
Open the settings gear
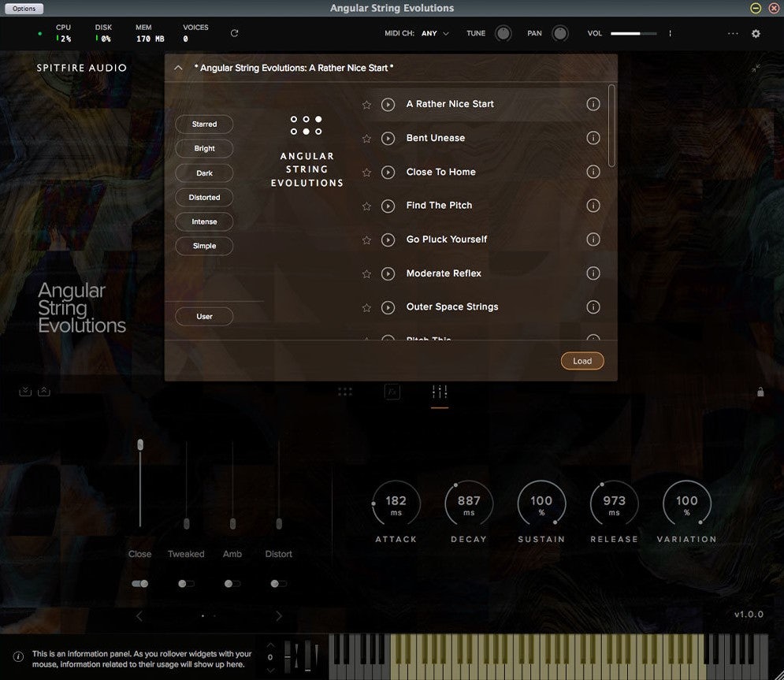coord(756,34)
